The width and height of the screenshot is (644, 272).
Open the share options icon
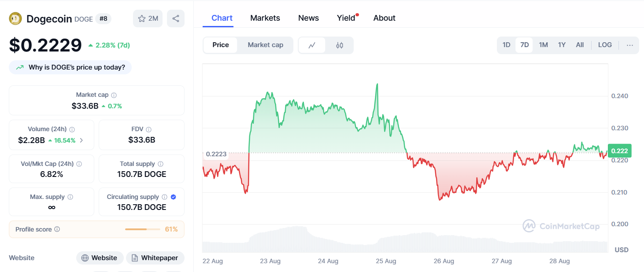click(176, 18)
